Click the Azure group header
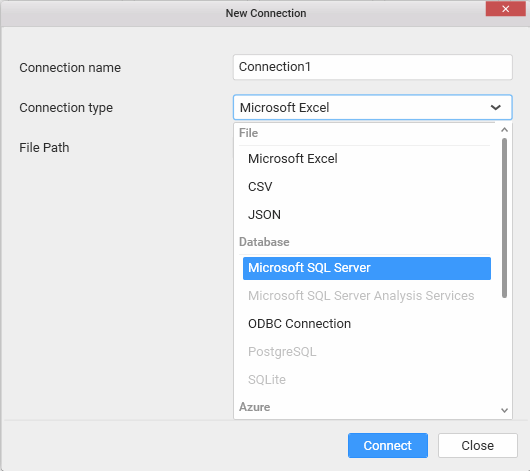The image size is (530, 471). click(x=255, y=407)
